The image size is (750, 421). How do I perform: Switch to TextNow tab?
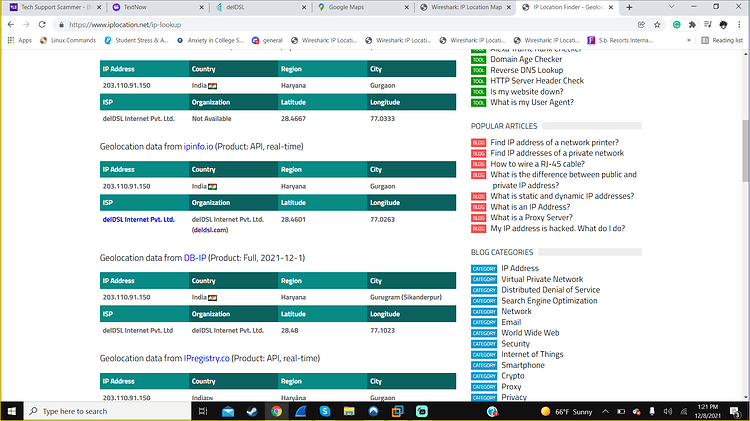point(158,7)
